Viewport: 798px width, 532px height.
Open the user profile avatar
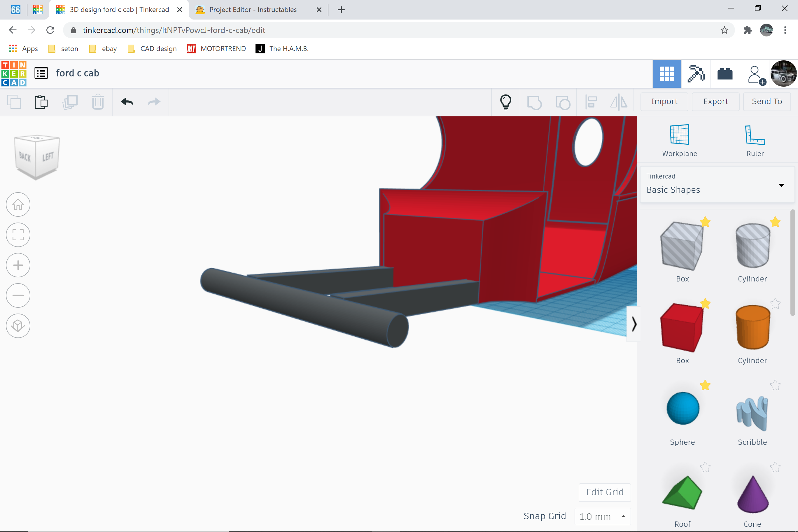tap(783, 73)
